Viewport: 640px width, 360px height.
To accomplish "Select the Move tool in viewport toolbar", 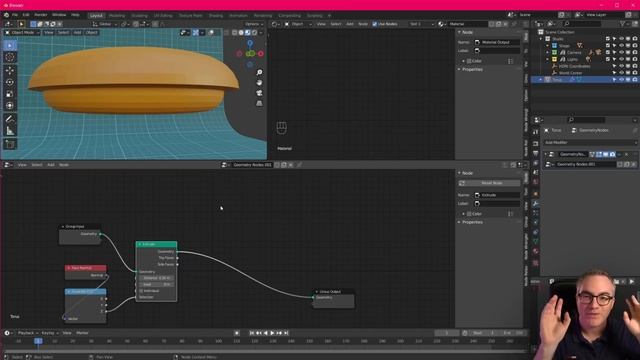I will coord(10,70).
